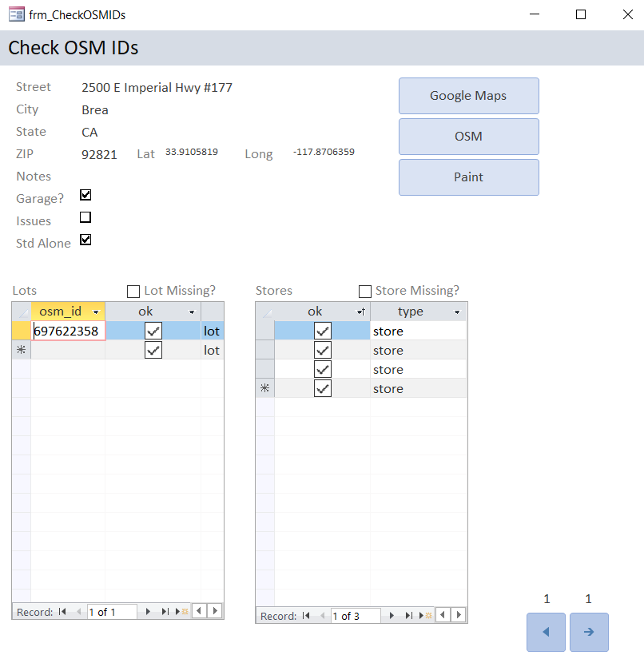Go to next record in Lots navigator
Viewport: 644px width, 663px height.
click(148, 612)
